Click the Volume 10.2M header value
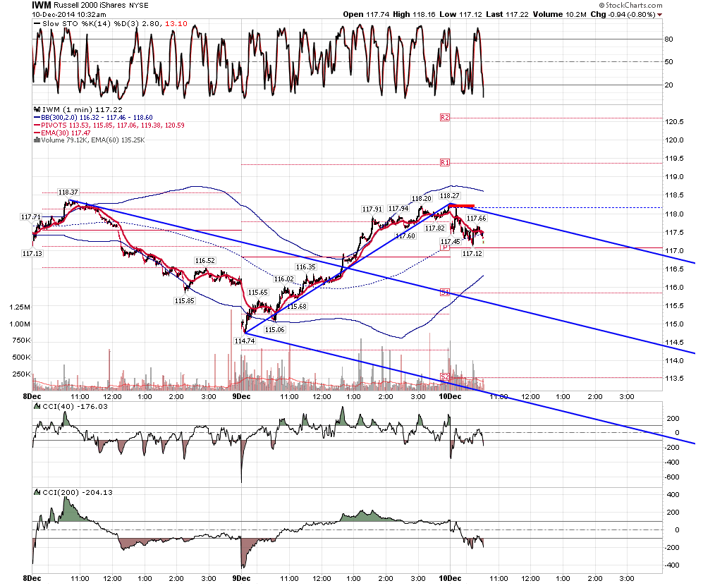 tap(560, 14)
